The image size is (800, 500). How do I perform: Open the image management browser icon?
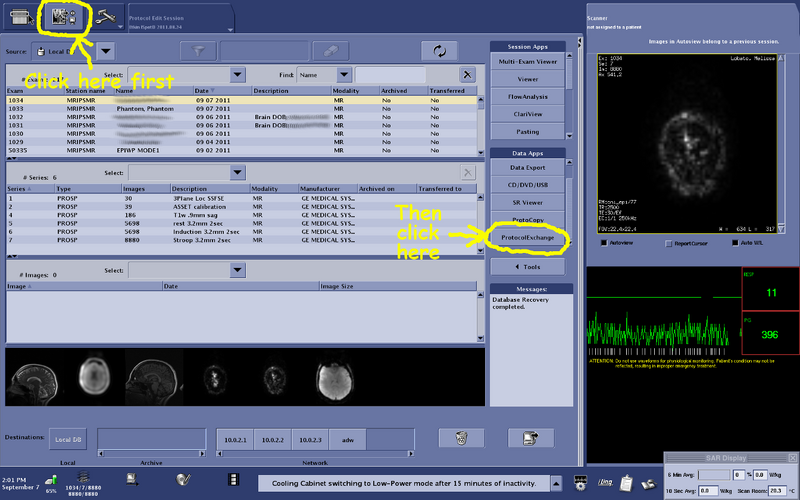[64, 17]
